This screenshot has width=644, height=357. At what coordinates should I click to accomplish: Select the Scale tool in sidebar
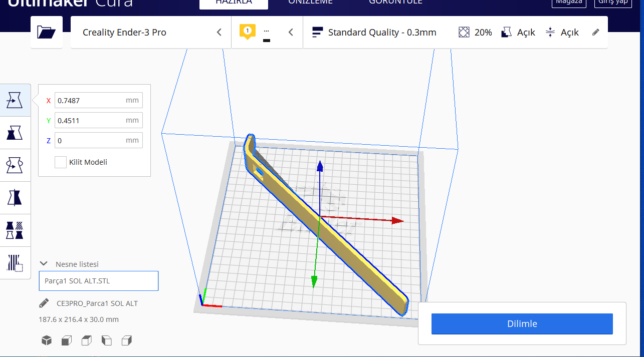coord(15,133)
